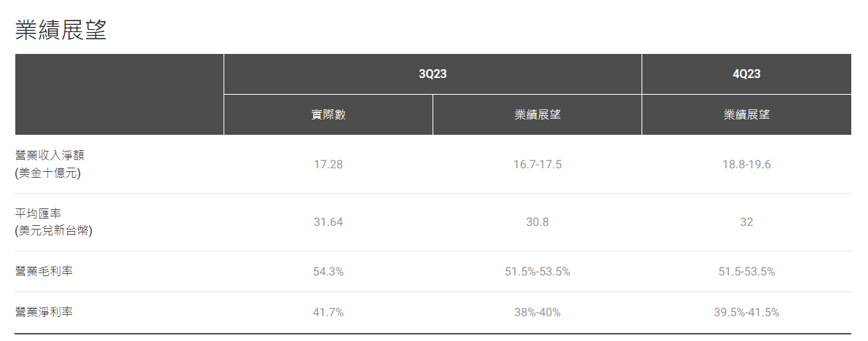Click the 31.64 exchange rate value
Image resolution: width=868 pixels, height=341 pixels.
coord(328,222)
